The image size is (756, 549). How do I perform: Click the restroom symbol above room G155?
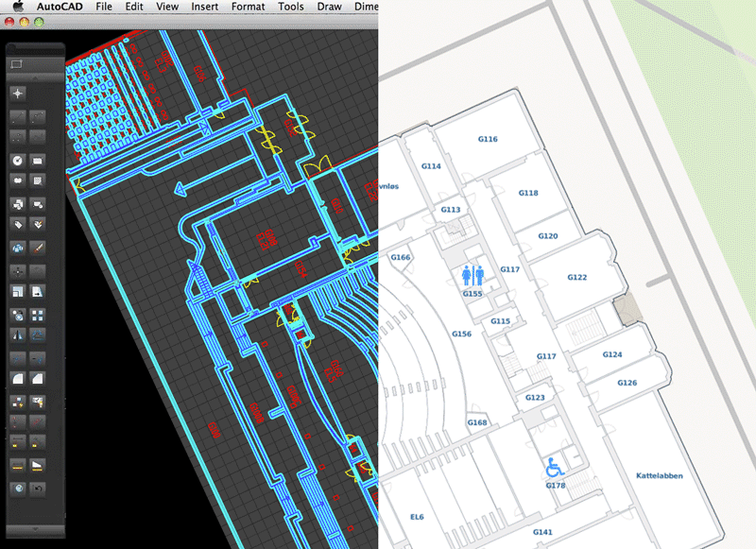pyautogui.click(x=472, y=273)
